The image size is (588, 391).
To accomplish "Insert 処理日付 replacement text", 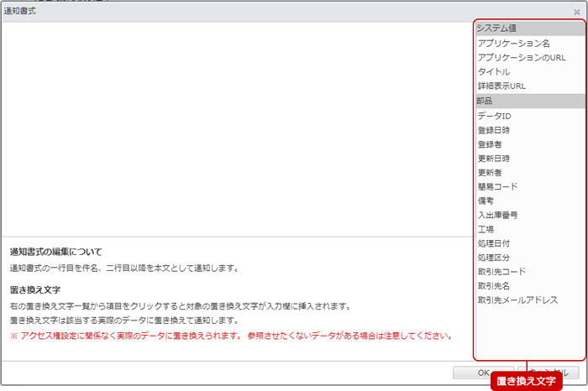I will pyautogui.click(x=493, y=243).
